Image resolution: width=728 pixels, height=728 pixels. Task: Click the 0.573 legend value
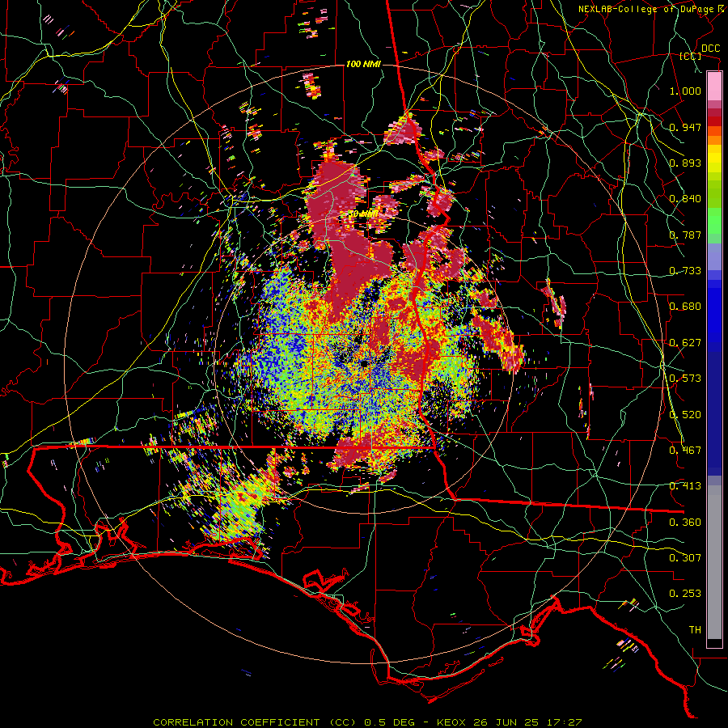pos(685,379)
